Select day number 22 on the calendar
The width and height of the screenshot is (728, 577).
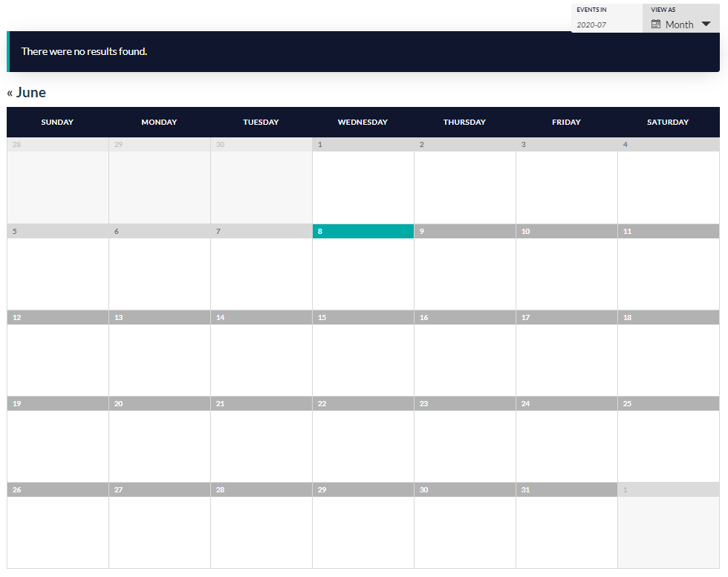322,404
